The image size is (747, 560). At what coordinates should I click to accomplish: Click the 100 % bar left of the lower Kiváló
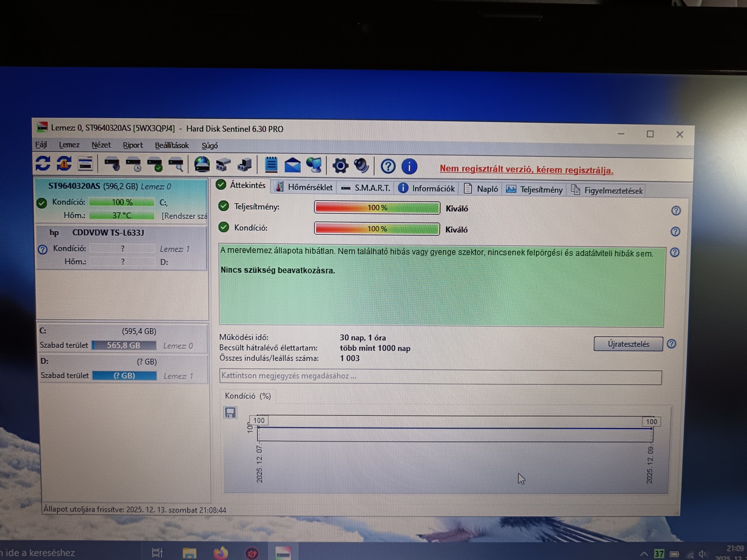point(377,229)
